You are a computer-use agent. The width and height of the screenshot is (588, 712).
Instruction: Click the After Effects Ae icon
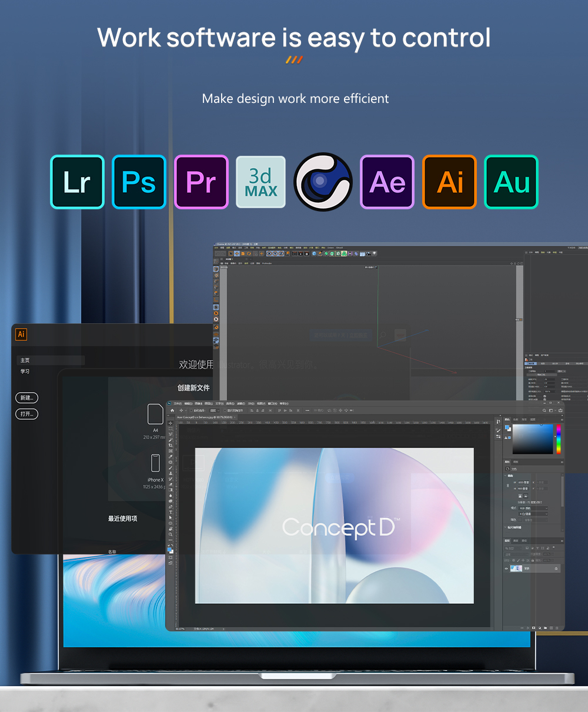point(387,182)
